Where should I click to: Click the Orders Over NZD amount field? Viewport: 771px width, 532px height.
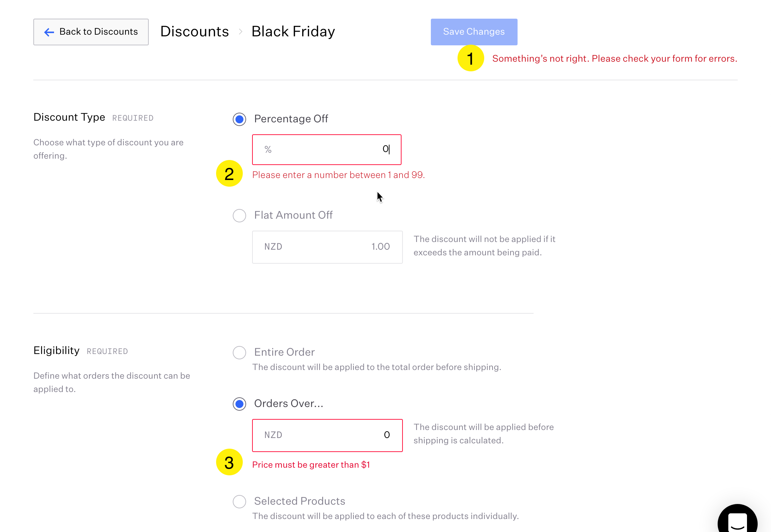pos(327,435)
